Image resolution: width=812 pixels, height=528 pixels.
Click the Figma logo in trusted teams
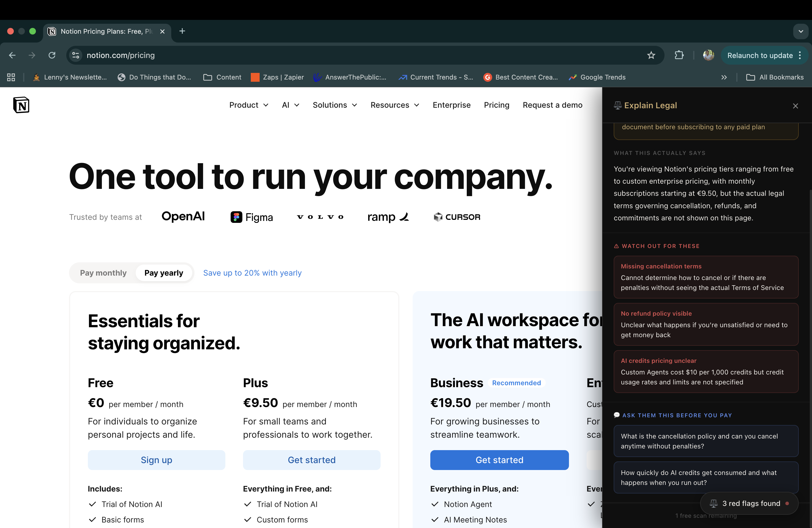tap(252, 217)
